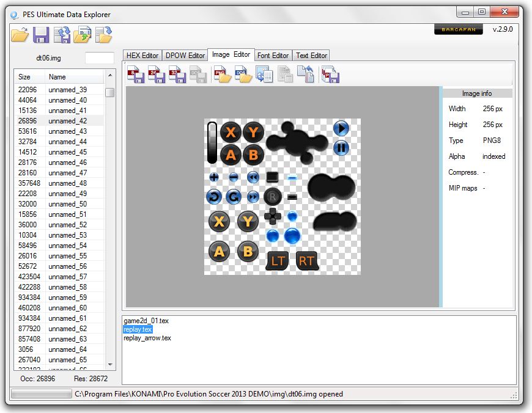532x413 pixels.
Task: Click the image-with-table replace icon
Action: [x=264, y=75]
